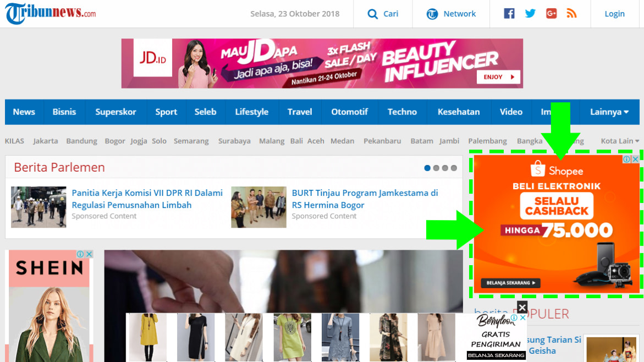Open the Tribunnews.com logo home link
Viewport: 644px width, 362px height.
(x=51, y=13)
